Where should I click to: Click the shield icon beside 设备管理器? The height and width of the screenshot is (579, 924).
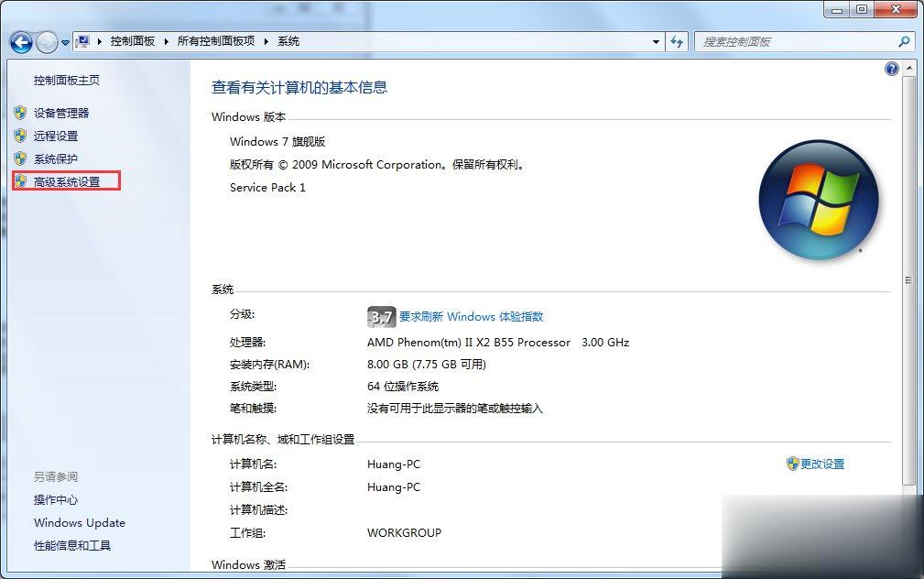click(x=21, y=113)
